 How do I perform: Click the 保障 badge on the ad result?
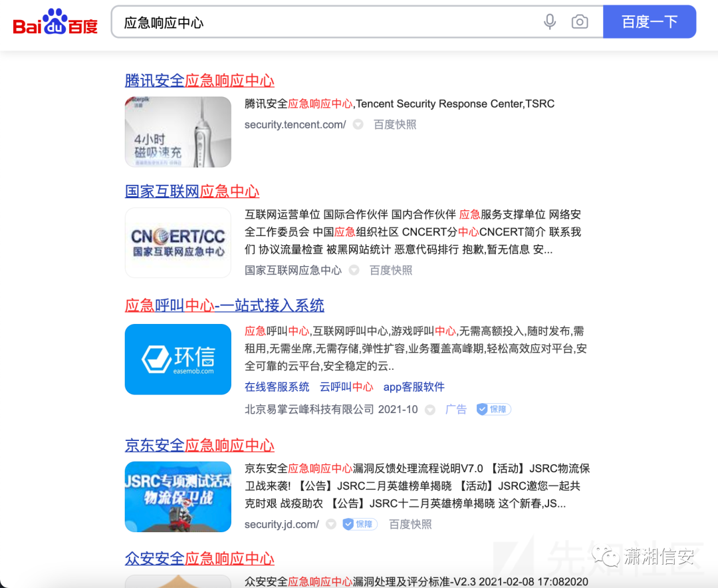coord(493,409)
